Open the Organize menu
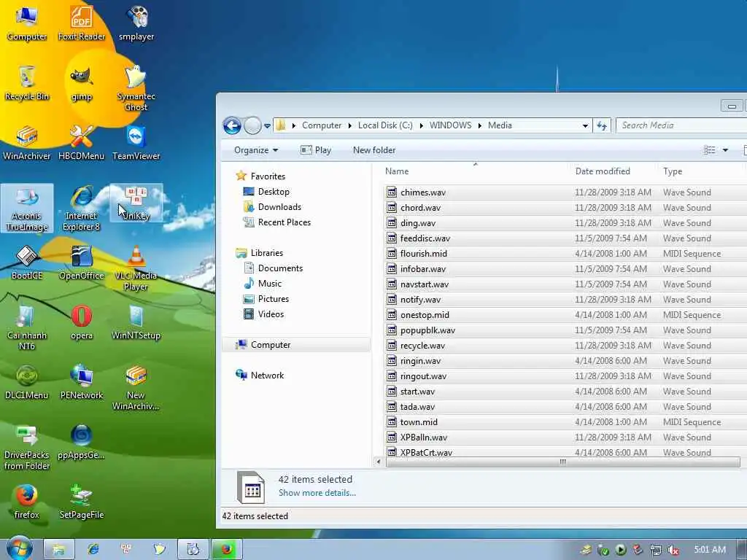 [x=256, y=150]
